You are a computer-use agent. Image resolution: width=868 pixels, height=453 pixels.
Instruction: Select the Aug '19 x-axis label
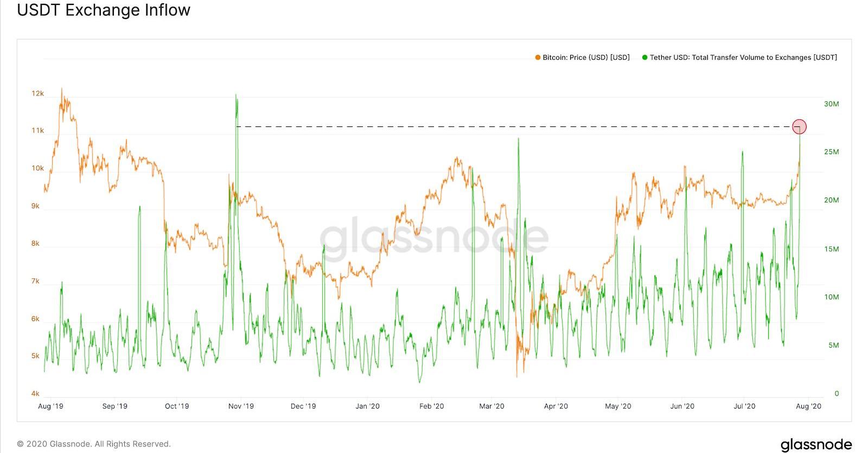coord(50,406)
